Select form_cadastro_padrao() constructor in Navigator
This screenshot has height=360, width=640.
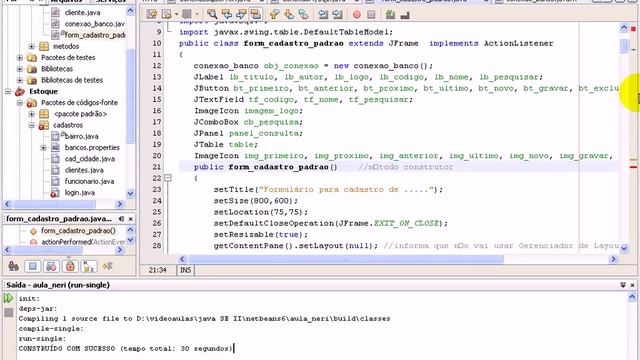click(78, 231)
